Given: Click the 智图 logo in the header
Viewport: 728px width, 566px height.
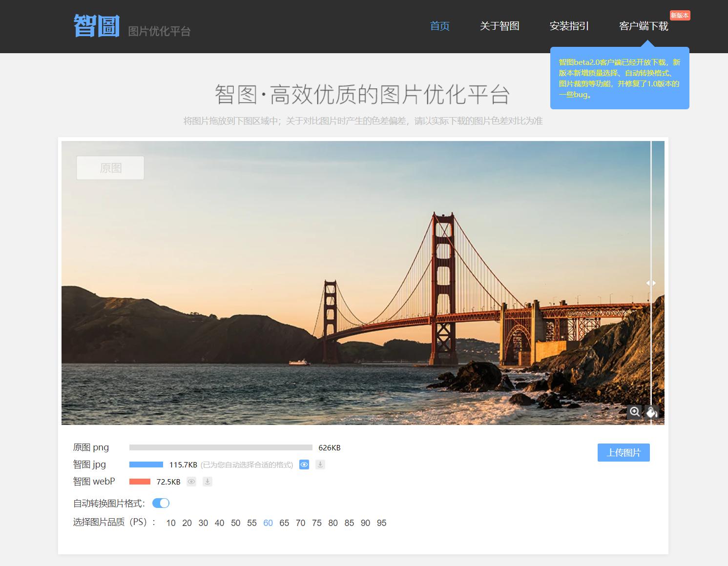Looking at the screenshot, I should pos(97,25).
